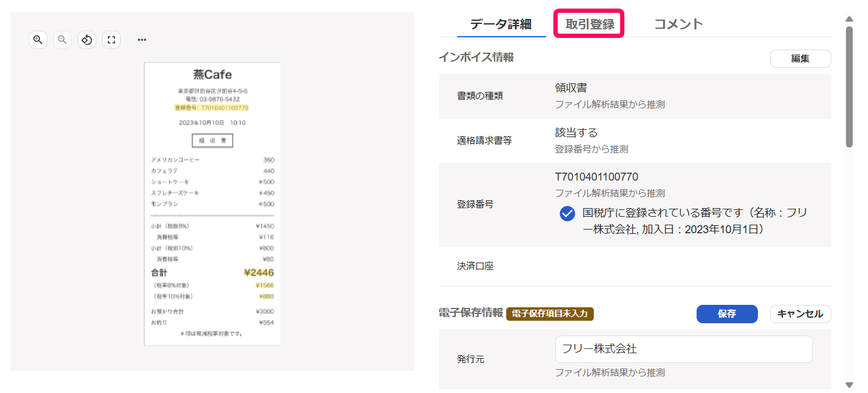
Task: Click the zoom out magnifier icon
Action: pyautogui.click(x=62, y=40)
